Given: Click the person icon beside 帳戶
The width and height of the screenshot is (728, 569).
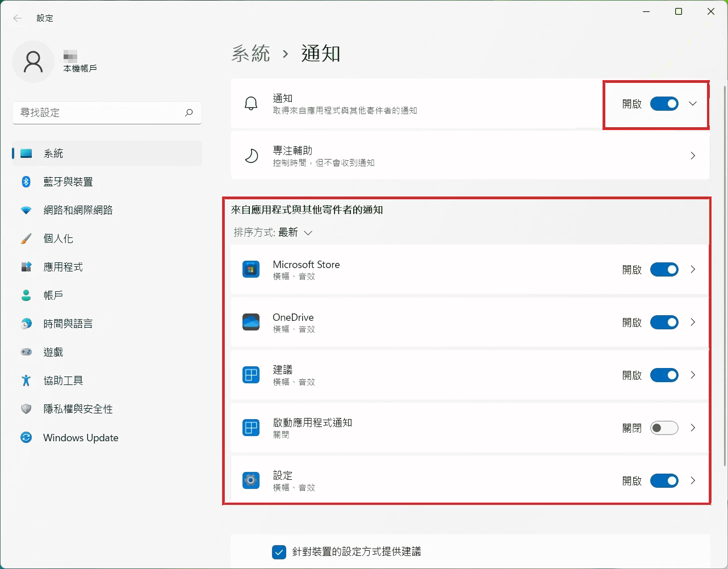Looking at the screenshot, I should (x=26, y=295).
